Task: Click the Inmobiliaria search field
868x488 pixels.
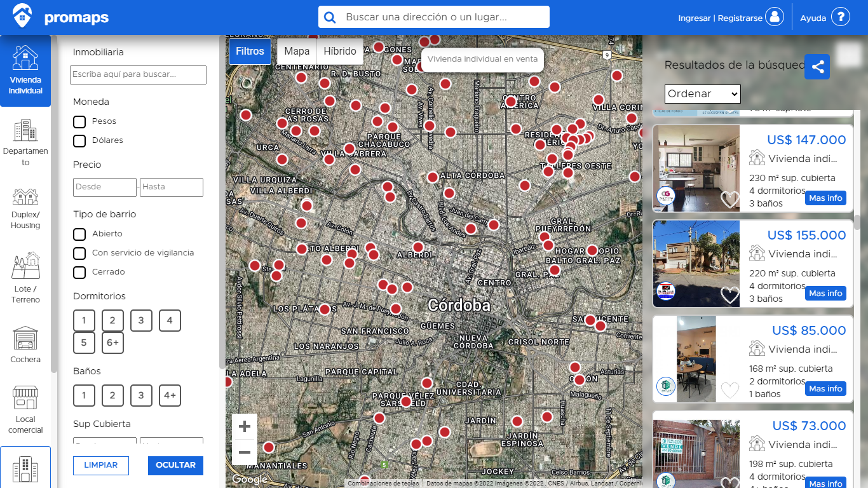Action: click(138, 74)
